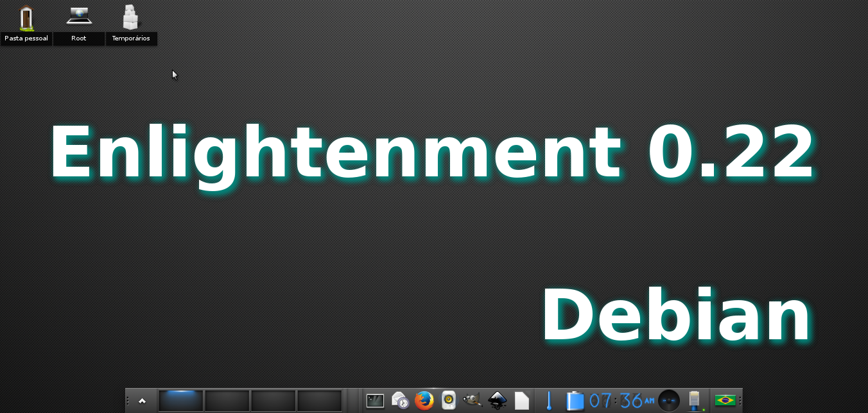Click the envelope-and-clock application icon
The height and width of the screenshot is (413, 868).
point(399,400)
